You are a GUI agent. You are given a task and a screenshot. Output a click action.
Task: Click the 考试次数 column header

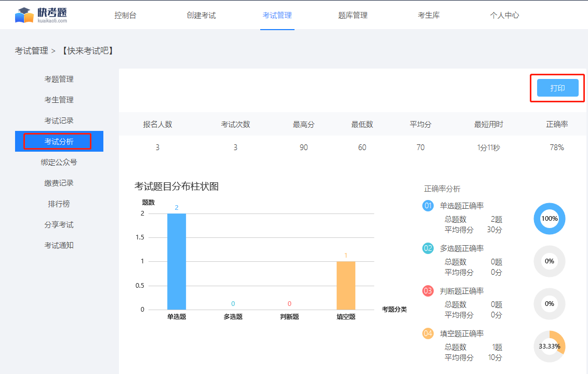click(235, 125)
